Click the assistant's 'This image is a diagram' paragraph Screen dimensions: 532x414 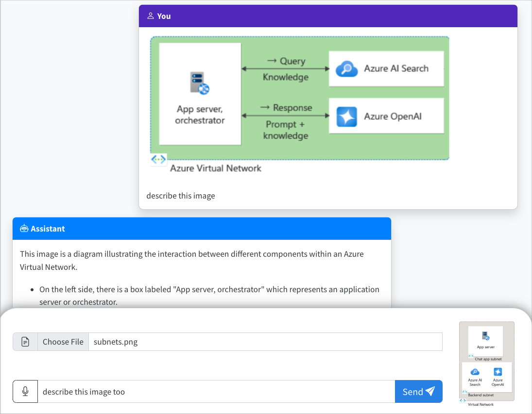click(x=192, y=261)
